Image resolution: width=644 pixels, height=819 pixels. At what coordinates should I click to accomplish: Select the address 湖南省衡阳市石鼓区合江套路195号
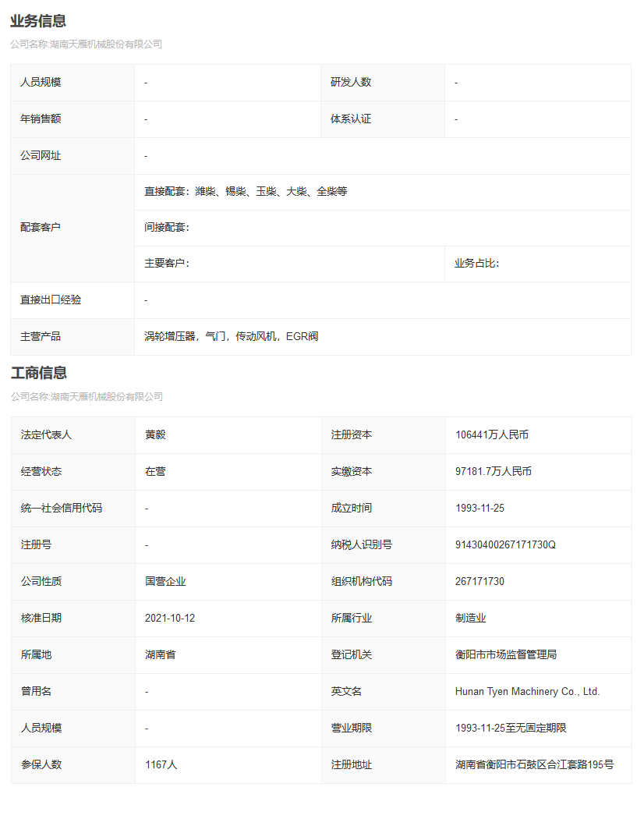click(x=534, y=764)
